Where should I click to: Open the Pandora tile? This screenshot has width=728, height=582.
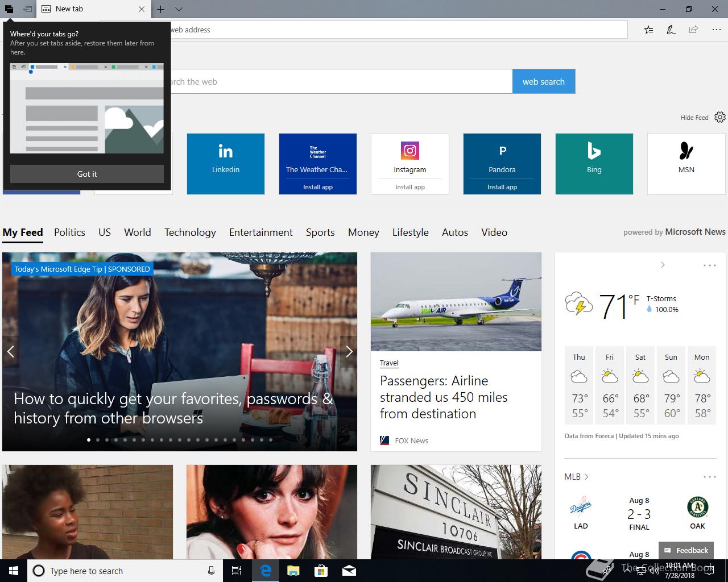click(x=502, y=157)
